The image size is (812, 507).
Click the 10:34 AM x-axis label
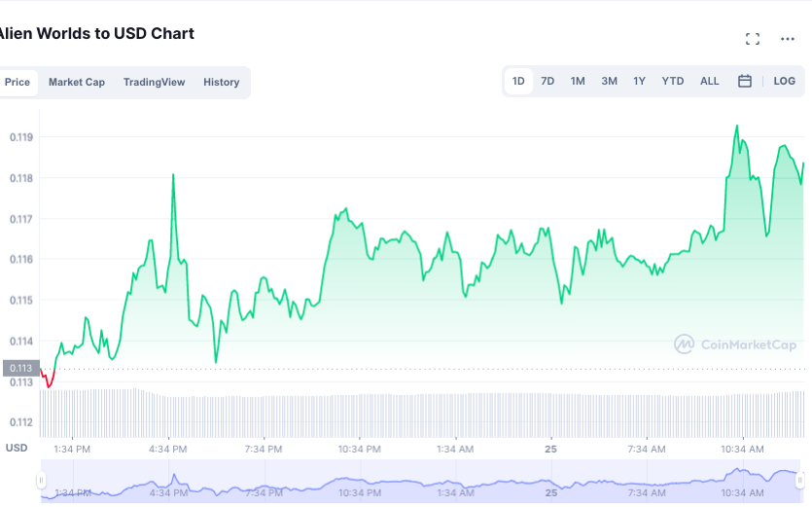coord(742,449)
